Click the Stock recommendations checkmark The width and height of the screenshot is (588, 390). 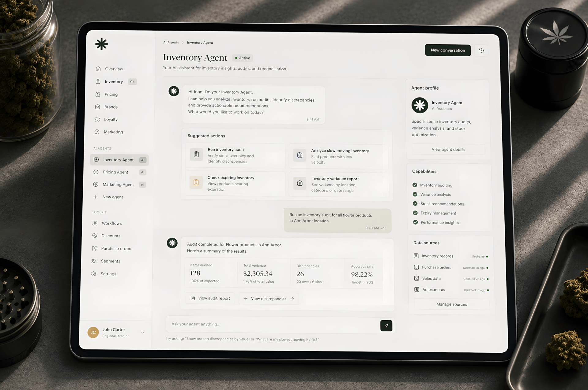tap(415, 203)
